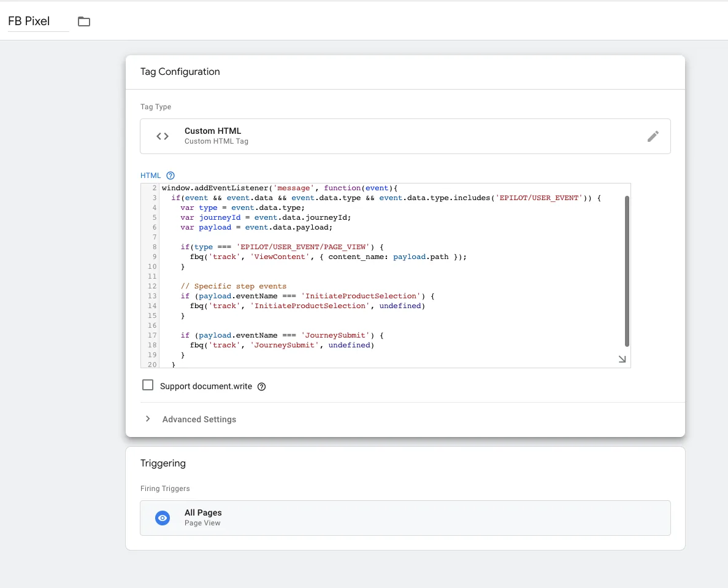Click the Advanced Settings label

pos(199,419)
